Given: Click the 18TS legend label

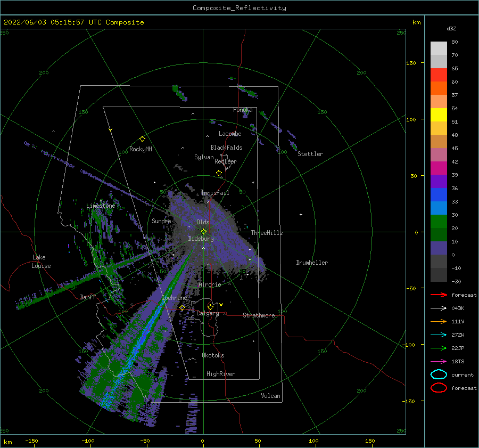Looking at the screenshot, I should (458, 362).
